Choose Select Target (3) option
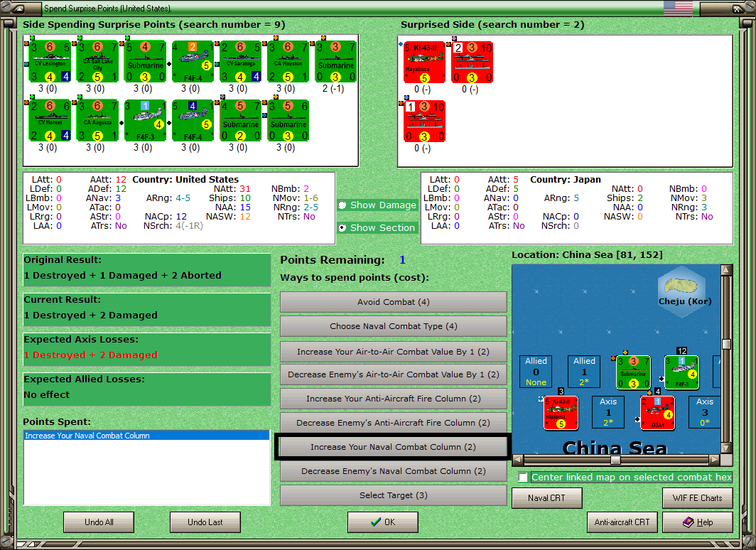Viewport: 756px width, 550px height. click(393, 495)
